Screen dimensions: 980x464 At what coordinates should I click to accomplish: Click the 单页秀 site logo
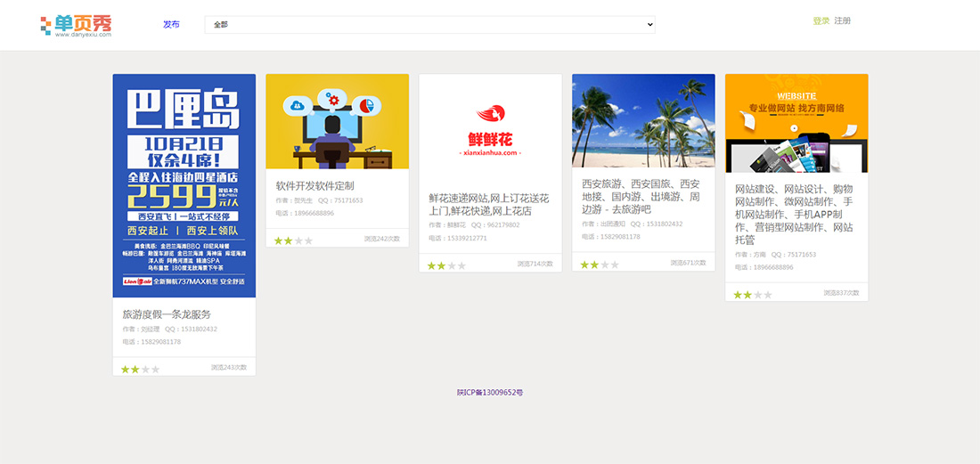coord(77,25)
